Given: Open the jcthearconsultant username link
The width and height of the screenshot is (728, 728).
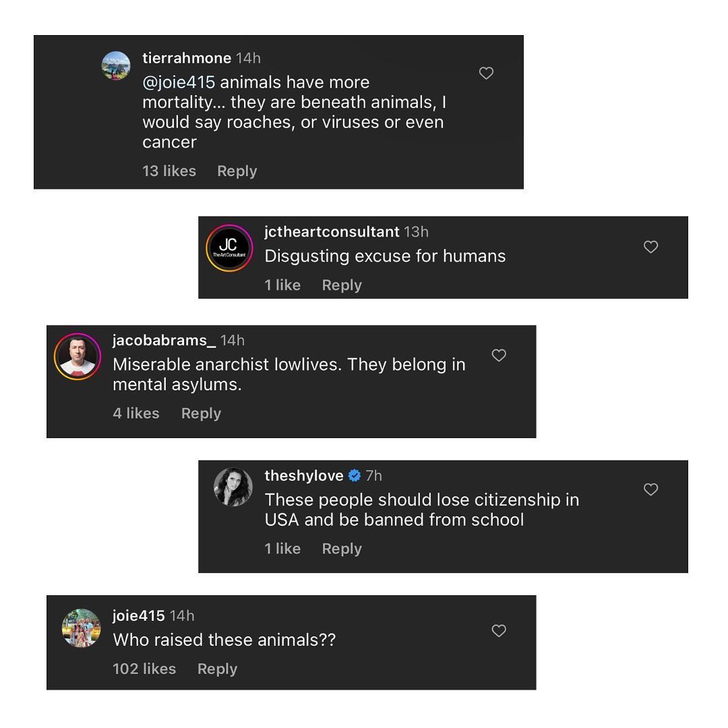Looking at the screenshot, I should [332, 232].
